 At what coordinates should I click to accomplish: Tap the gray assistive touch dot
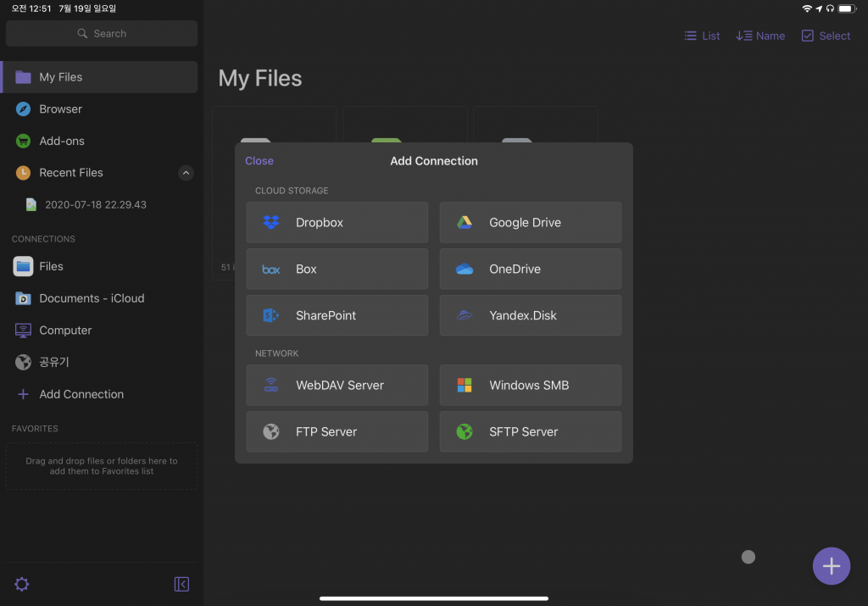point(748,557)
